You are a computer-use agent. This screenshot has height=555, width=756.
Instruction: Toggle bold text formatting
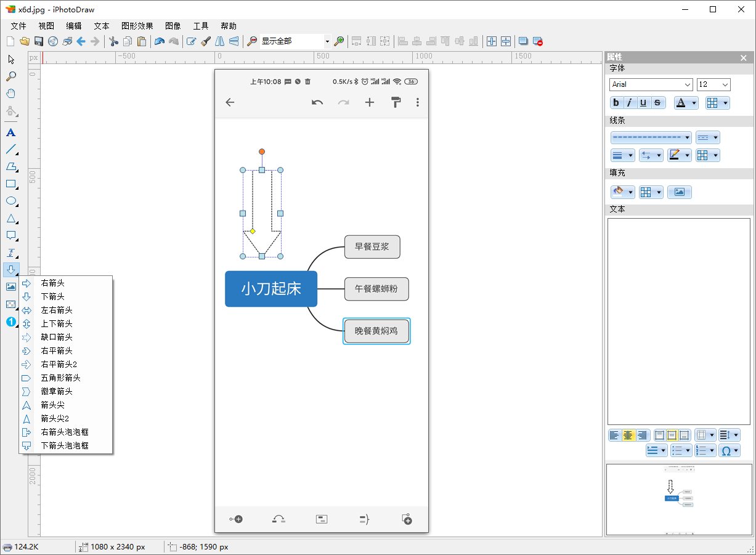616,103
